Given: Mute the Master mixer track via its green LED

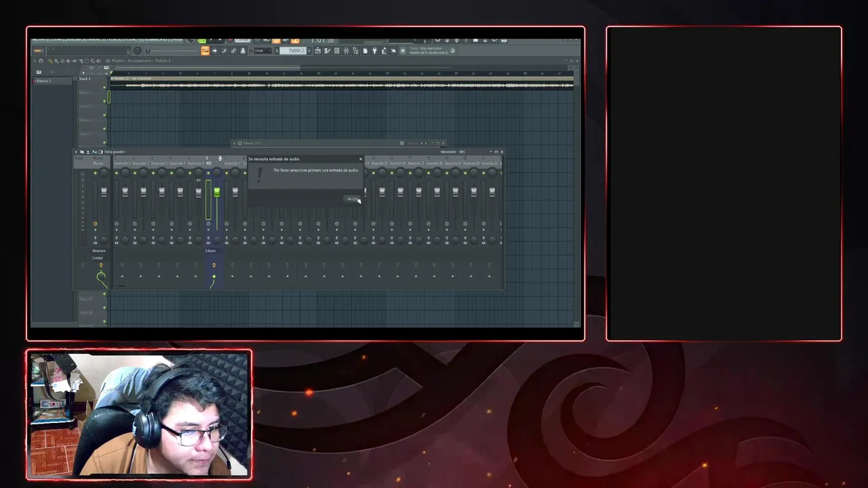Looking at the screenshot, I should tap(95, 173).
